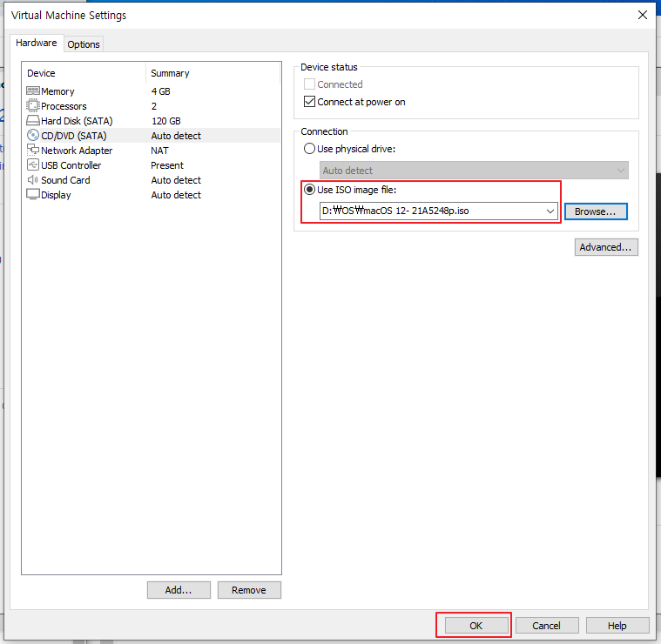Click the Hard Disk (SATA) icon
661x644 pixels.
pos(33,121)
